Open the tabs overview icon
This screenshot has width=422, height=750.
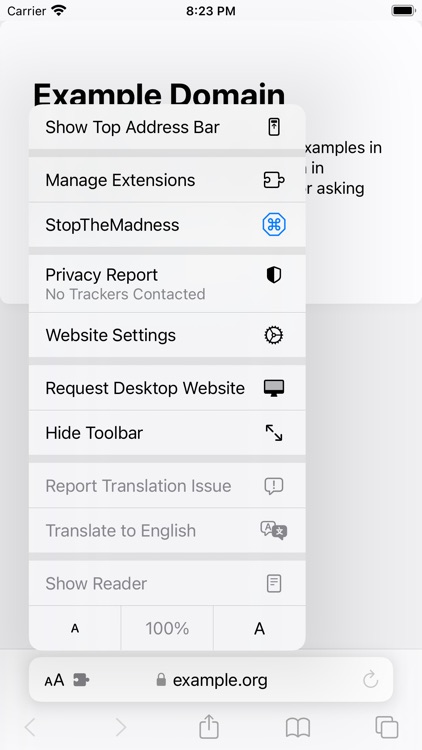pyautogui.click(x=387, y=728)
